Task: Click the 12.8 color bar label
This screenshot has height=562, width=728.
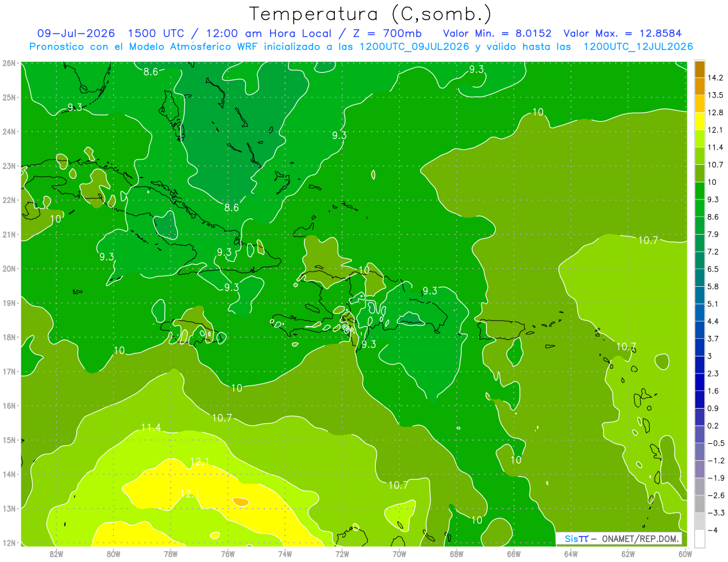Action: [x=715, y=112]
